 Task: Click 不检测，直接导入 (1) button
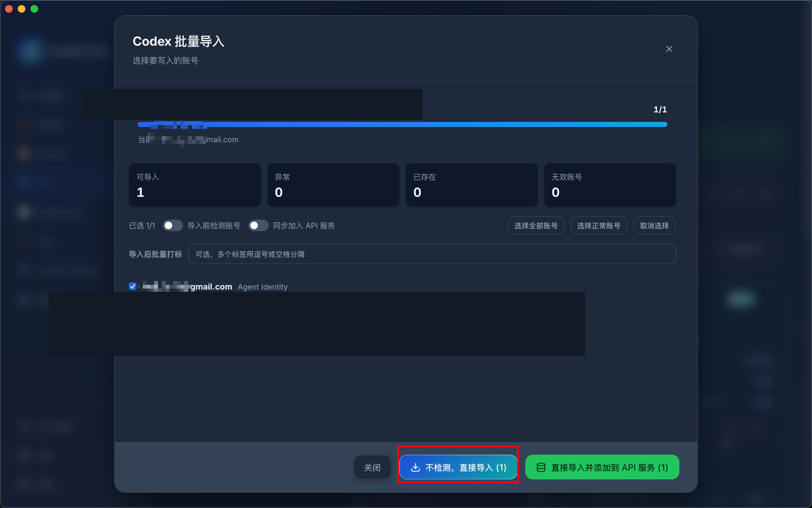459,467
